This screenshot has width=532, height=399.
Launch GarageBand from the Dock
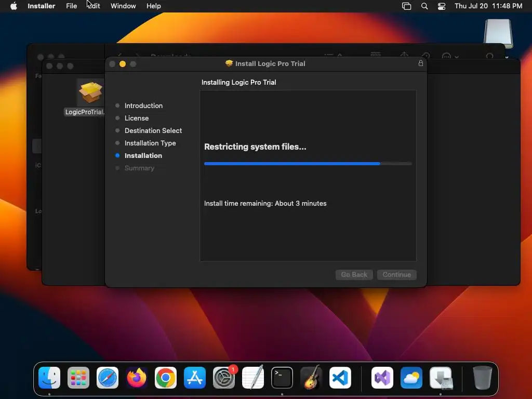[311, 378]
